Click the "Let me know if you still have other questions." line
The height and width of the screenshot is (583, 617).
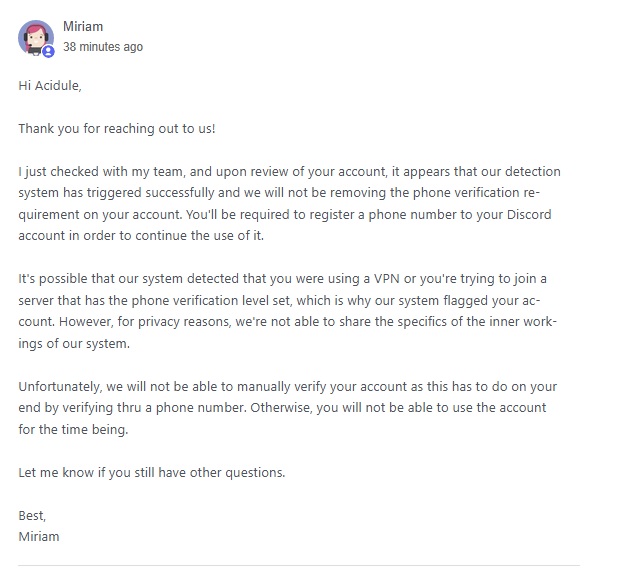tap(152, 472)
